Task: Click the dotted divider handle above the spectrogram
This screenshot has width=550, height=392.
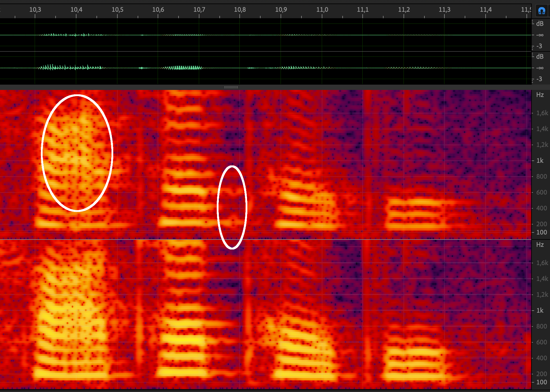Action: click(x=231, y=87)
